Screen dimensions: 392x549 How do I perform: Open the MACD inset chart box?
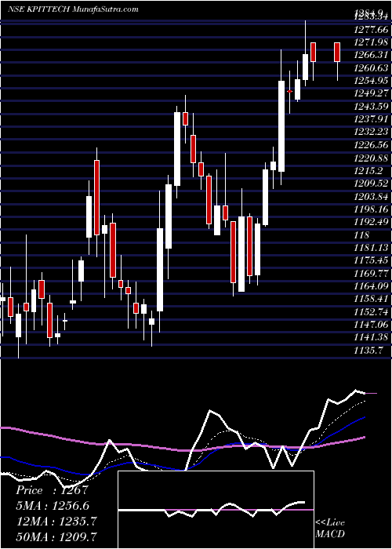(216, 510)
